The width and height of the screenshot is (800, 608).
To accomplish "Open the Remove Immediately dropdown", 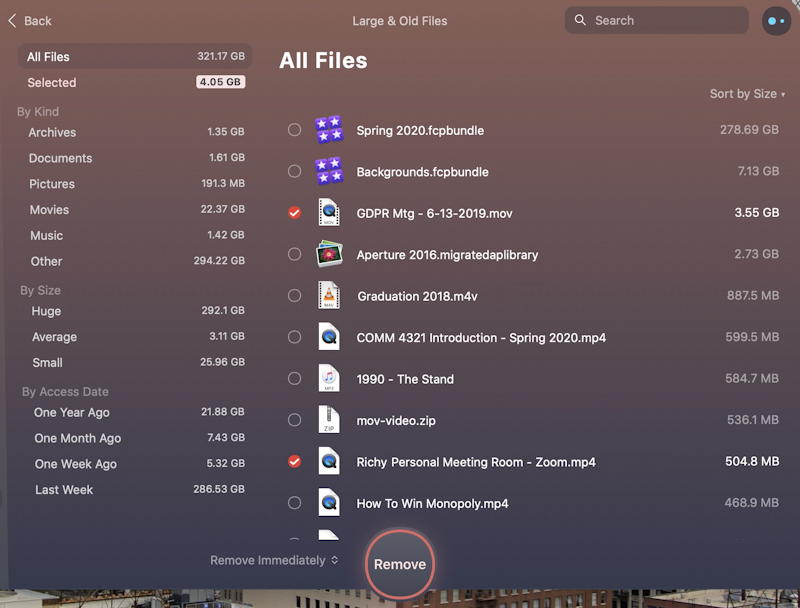I will point(274,560).
